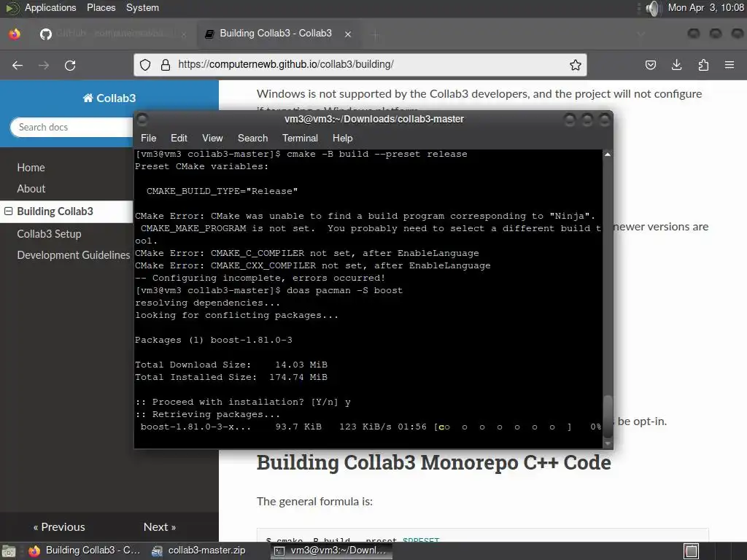Open the Firefox downloads panel

point(676,65)
